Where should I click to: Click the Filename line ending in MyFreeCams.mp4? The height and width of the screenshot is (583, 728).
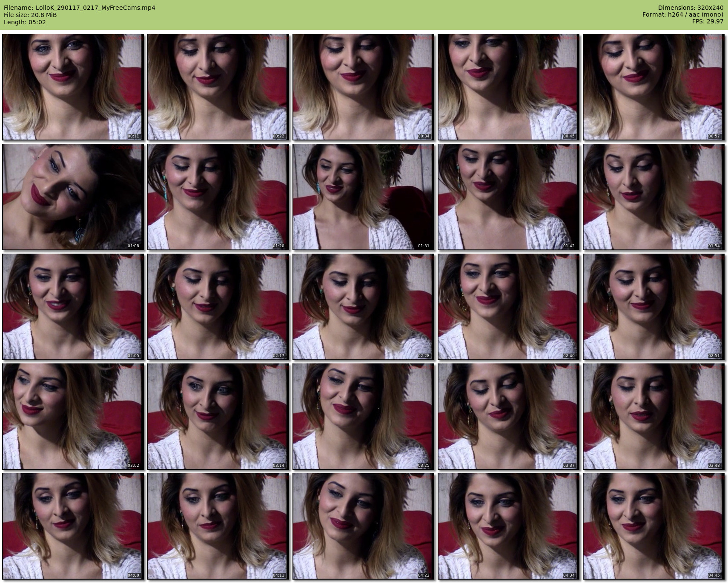coord(79,8)
